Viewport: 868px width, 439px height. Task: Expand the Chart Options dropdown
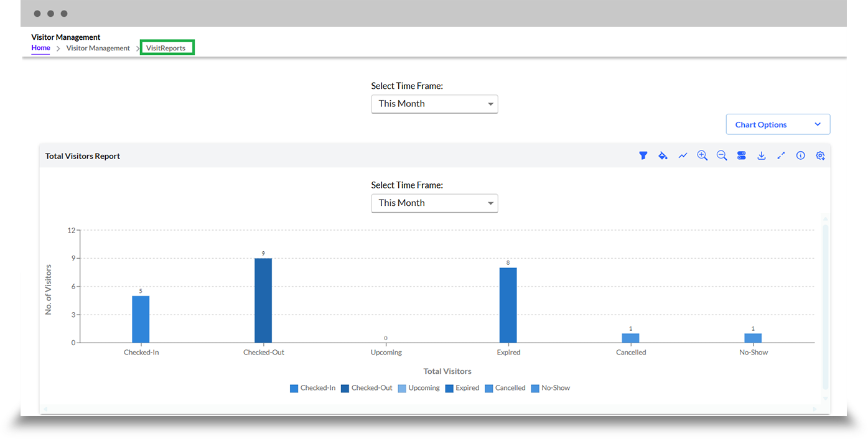[x=778, y=124]
